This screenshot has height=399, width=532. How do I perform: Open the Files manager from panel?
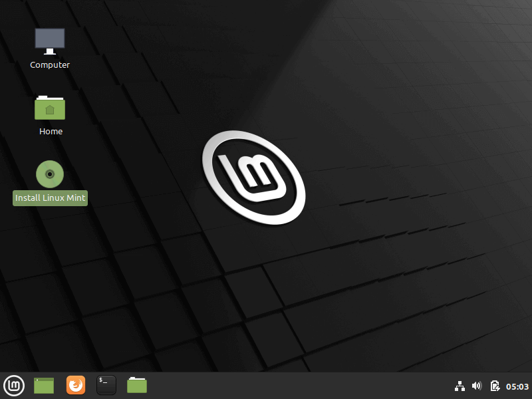(137, 386)
